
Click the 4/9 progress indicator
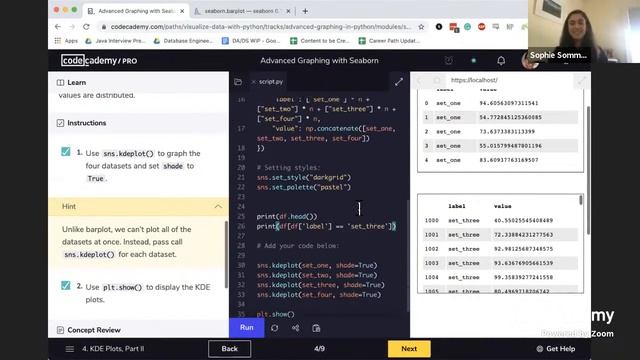[320, 349]
